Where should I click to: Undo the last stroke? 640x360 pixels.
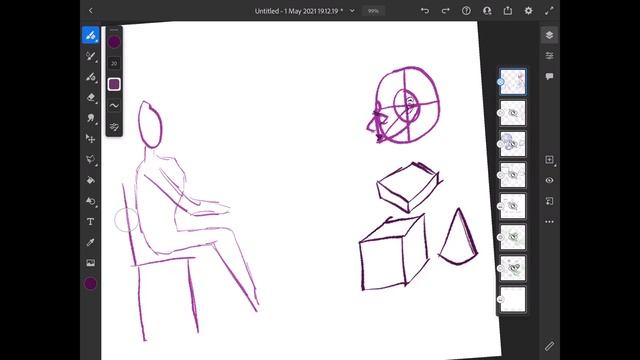[425, 11]
